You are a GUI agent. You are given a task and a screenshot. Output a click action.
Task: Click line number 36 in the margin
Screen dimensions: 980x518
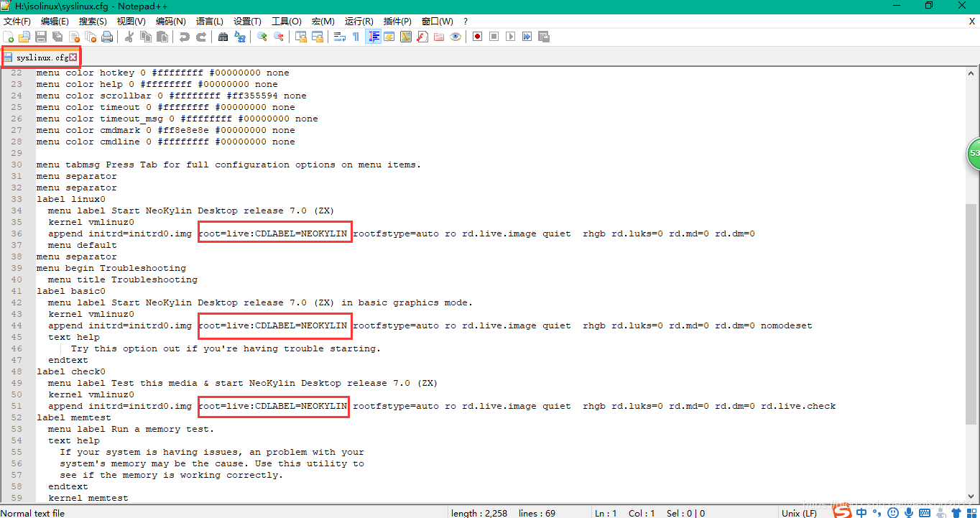17,233
